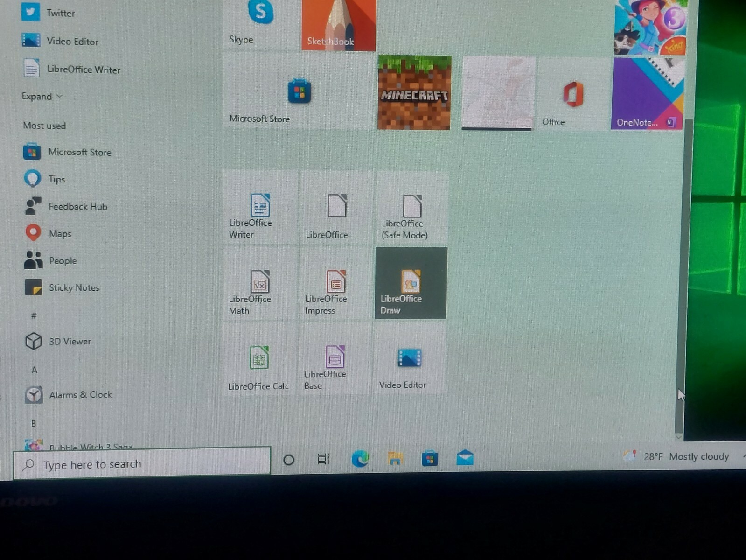Open the Maps app
This screenshot has height=560, width=746.
[x=48, y=233]
